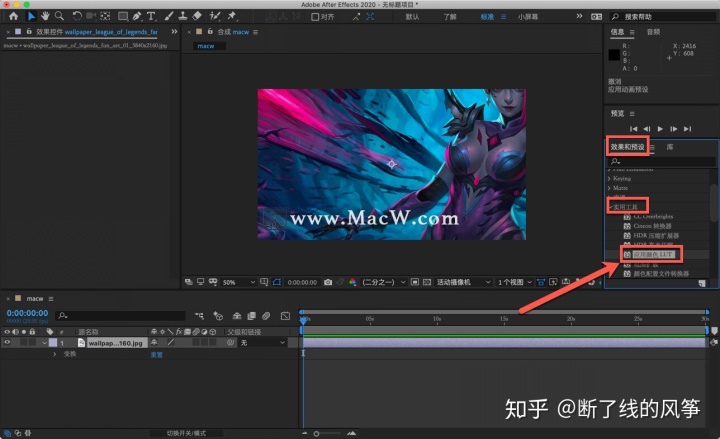Select the Clone Stamp tool
Viewport: 720px width, 439px height.
coord(183,17)
